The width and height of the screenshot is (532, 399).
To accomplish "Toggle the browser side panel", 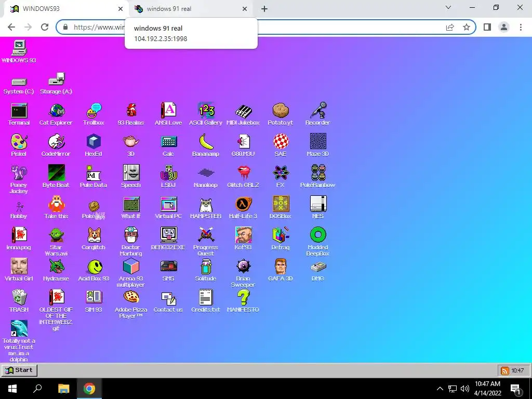I will [487, 27].
